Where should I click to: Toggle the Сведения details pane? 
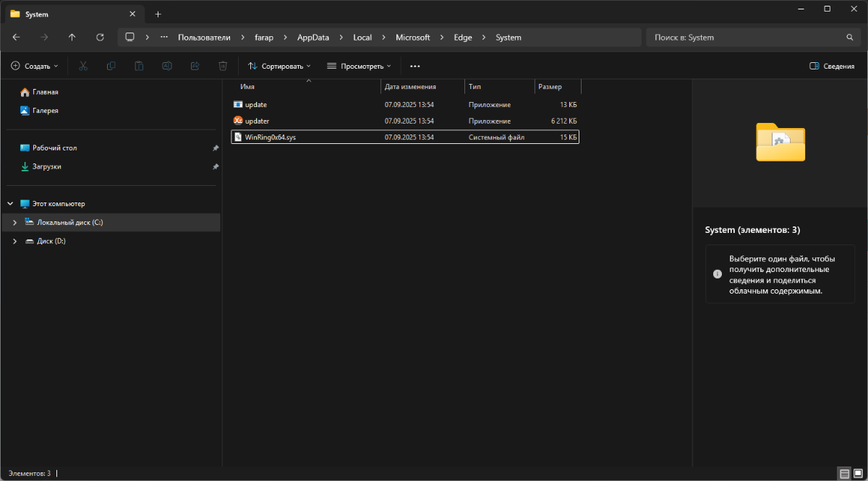[x=832, y=66]
